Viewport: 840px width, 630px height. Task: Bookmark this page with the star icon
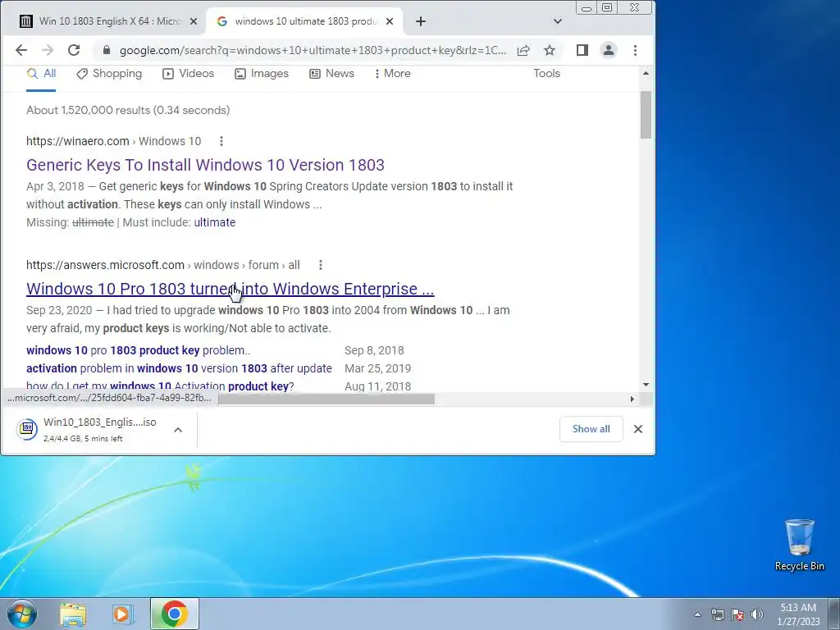pos(550,50)
